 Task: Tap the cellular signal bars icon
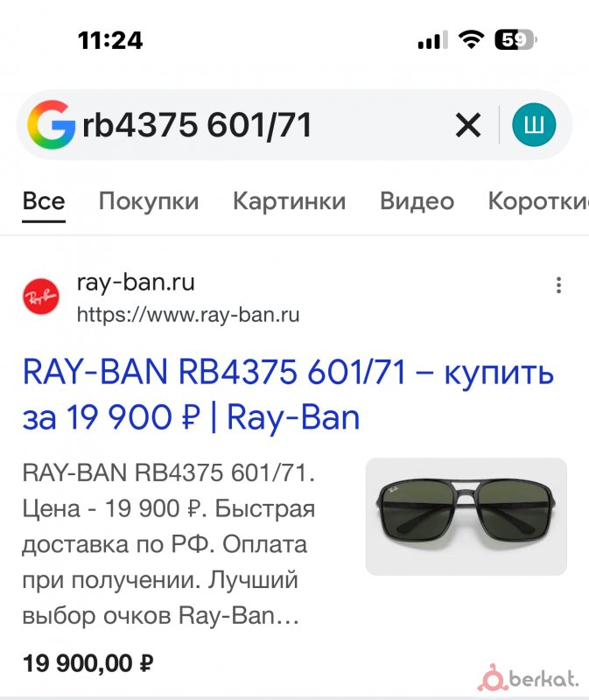[432, 40]
